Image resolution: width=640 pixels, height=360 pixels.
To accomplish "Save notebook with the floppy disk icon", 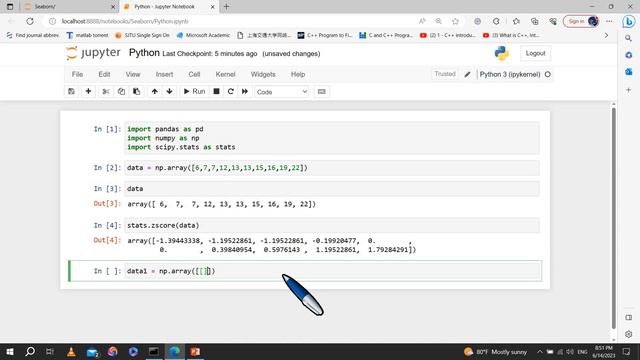I will [x=71, y=91].
